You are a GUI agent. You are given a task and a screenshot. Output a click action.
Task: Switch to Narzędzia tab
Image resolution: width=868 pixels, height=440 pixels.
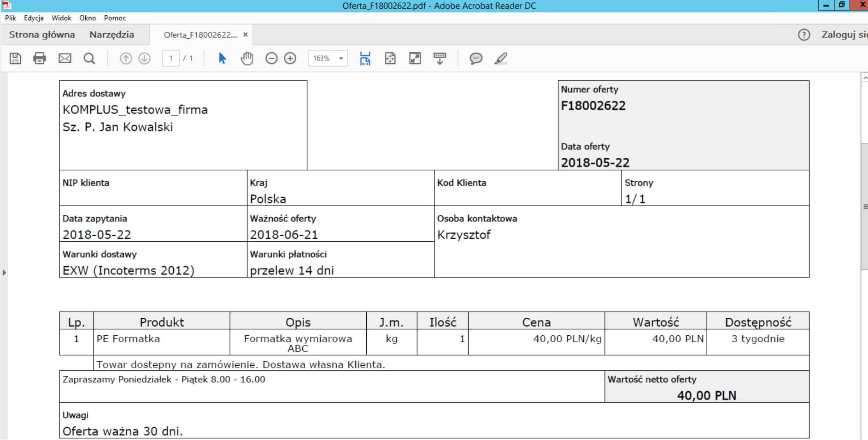[x=112, y=35]
